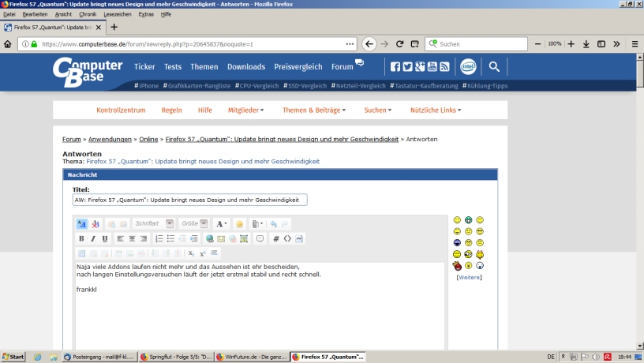
Task: Click into the message text area
Action: [x=260, y=306]
